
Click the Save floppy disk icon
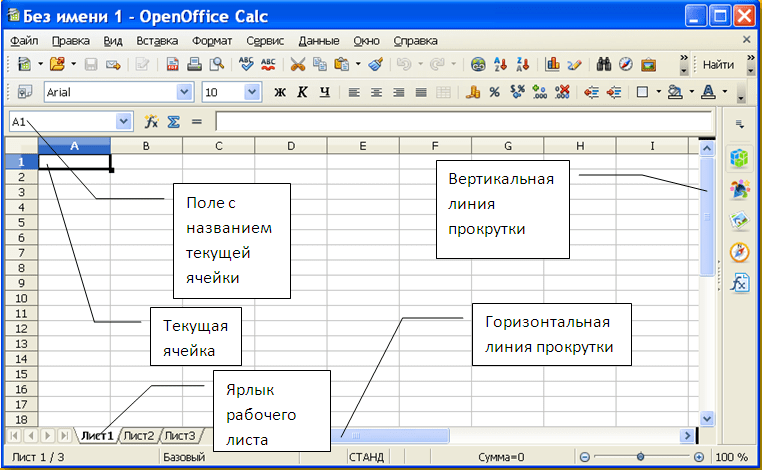pos(91,64)
